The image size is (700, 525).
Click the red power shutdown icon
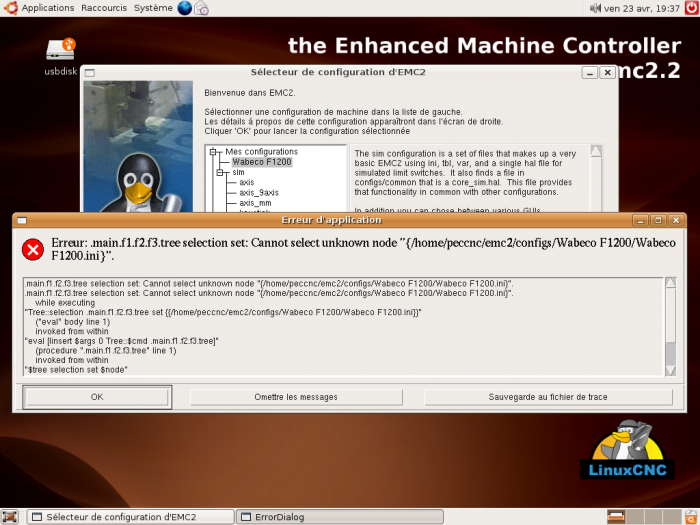(x=692, y=8)
